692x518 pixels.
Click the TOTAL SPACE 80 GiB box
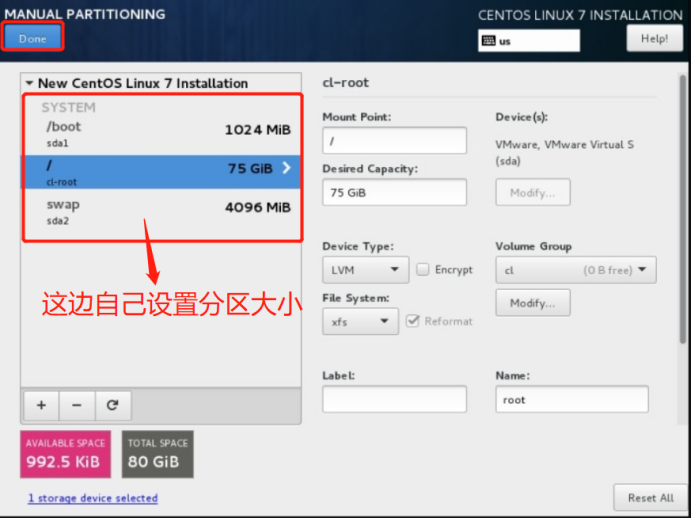coord(158,454)
